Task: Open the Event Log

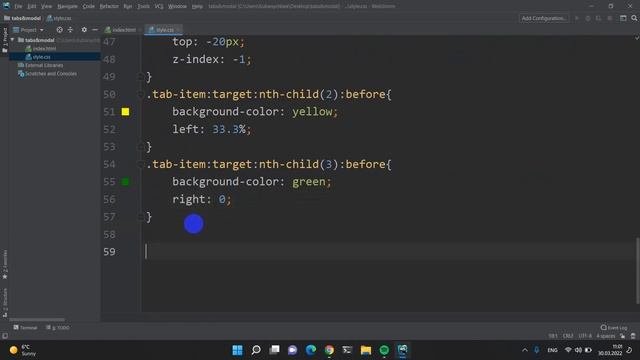Action: 613,328
